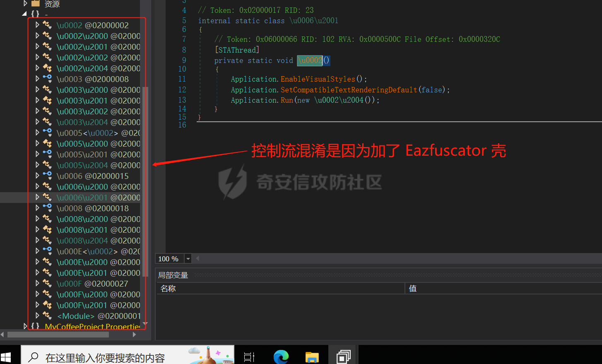
Task: Click namespace braces icon for MyCoffeeProject.Properties
Action: [x=35, y=326]
